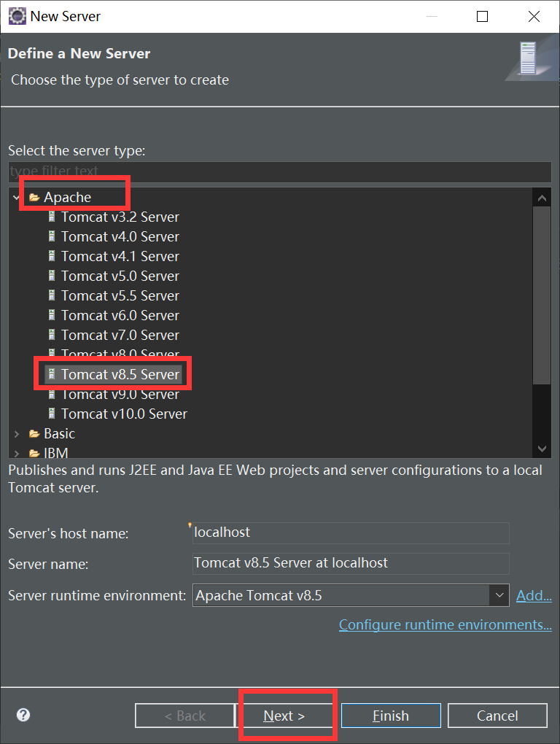Select the Apache category label
560x744 pixels.
coord(67,198)
